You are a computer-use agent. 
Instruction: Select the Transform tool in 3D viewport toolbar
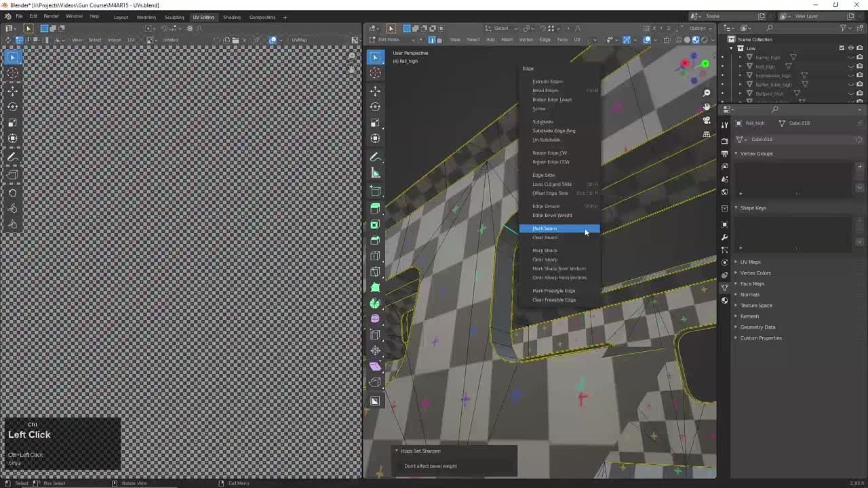(375, 138)
